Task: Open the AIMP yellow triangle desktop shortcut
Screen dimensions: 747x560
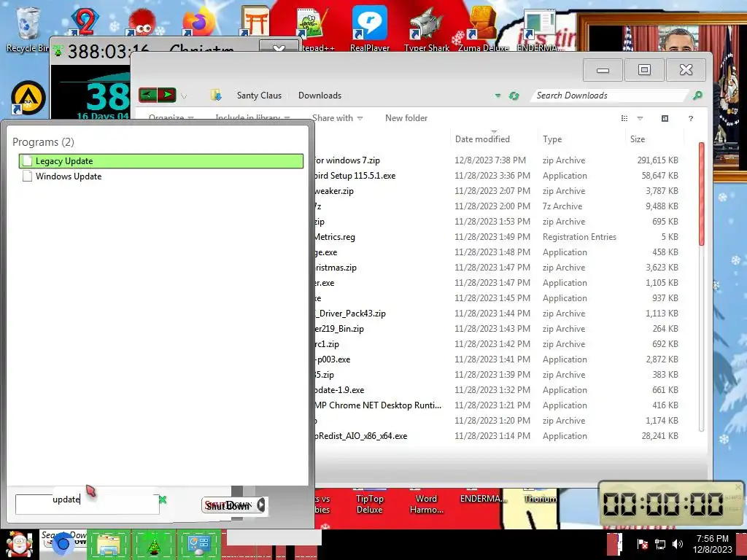Action: [28, 98]
